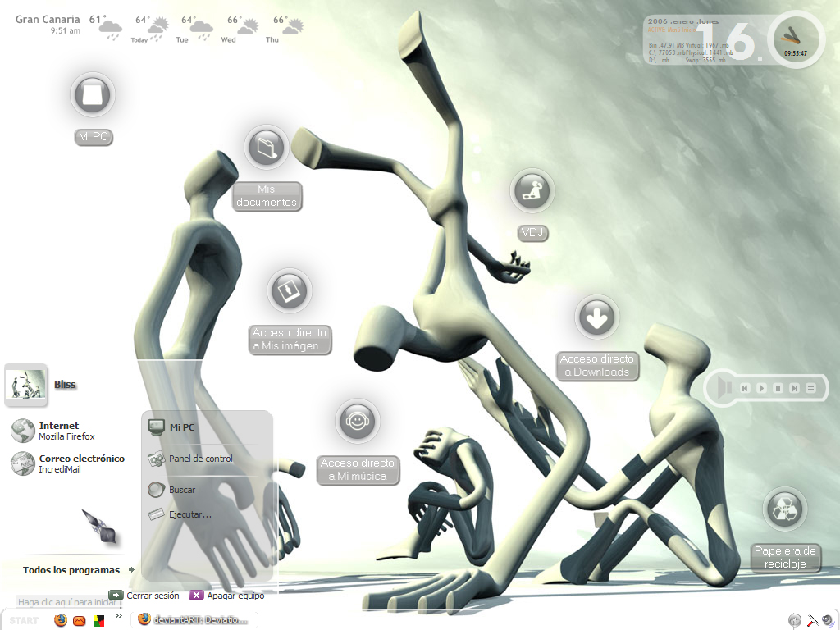Click Wed forecast at 66°
The width and height of the screenshot is (840, 630).
pyautogui.click(x=240, y=29)
